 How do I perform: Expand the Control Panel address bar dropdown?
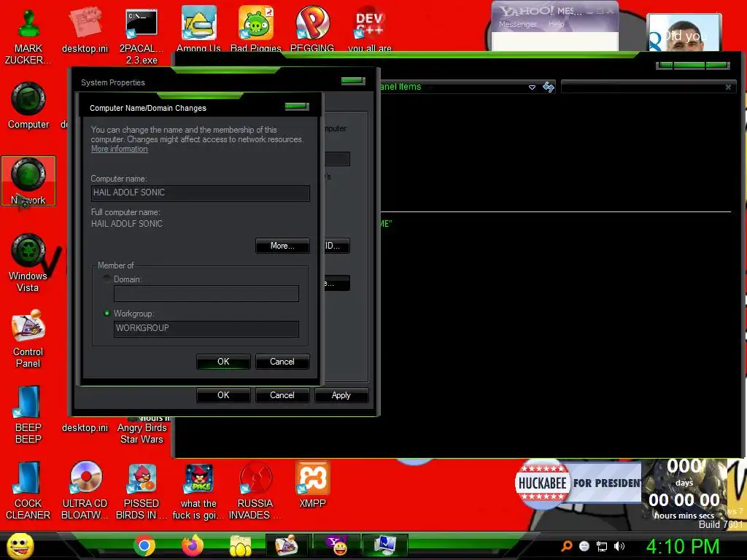point(532,87)
